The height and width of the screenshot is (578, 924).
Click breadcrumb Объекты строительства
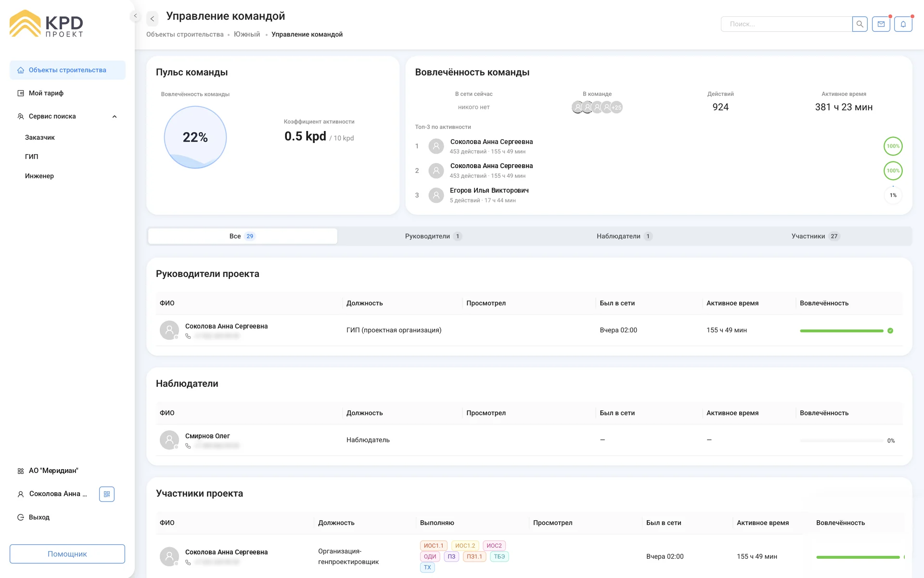click(185, 35)
